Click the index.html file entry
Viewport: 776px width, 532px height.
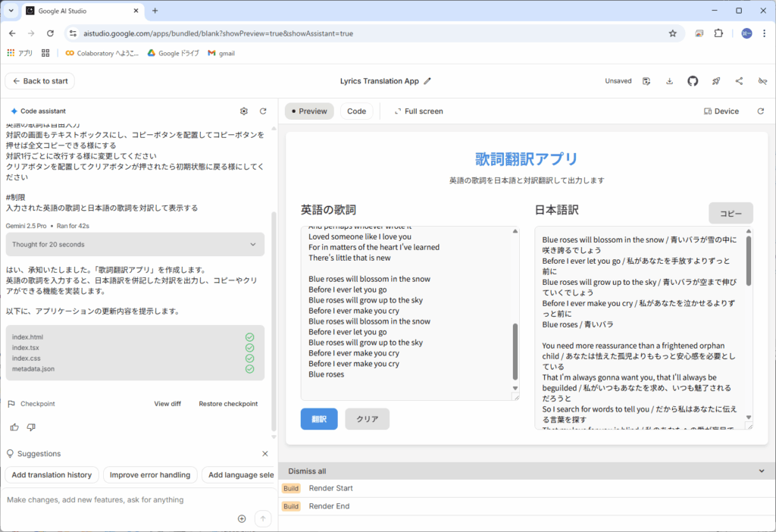pos(28,337)
